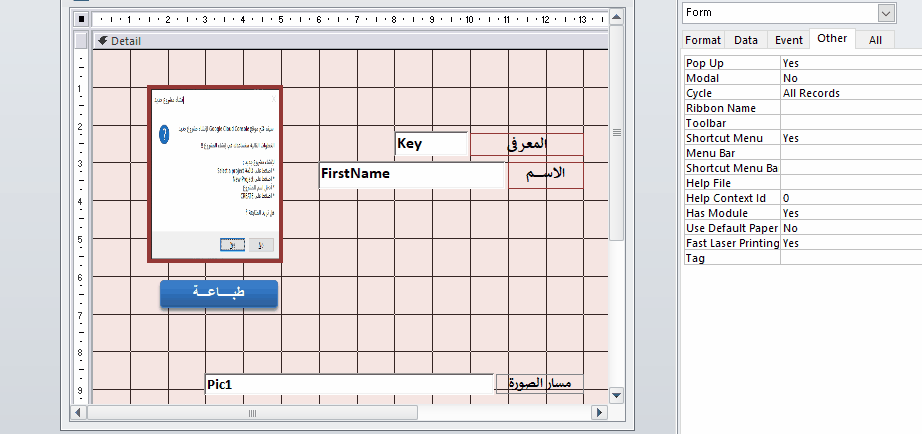Show the All properties tab
The height and width of the screenshot is (434, 922).
(x=875, y=40)
